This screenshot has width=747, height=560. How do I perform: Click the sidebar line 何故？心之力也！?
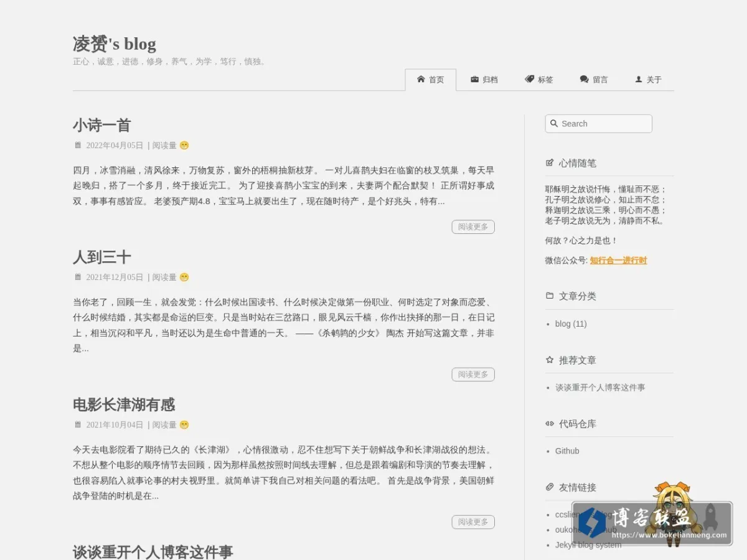[x=581, y=241]
